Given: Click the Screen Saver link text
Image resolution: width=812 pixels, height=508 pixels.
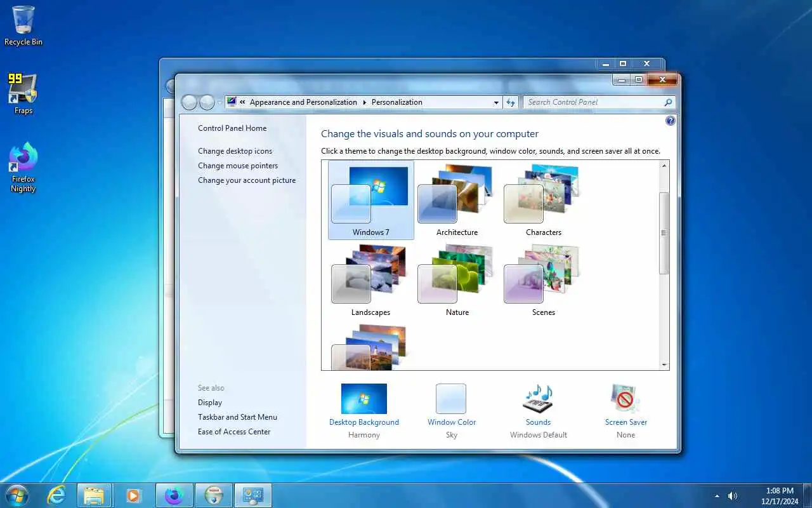Looking at the screenshot, I should (x=626, y=422).
